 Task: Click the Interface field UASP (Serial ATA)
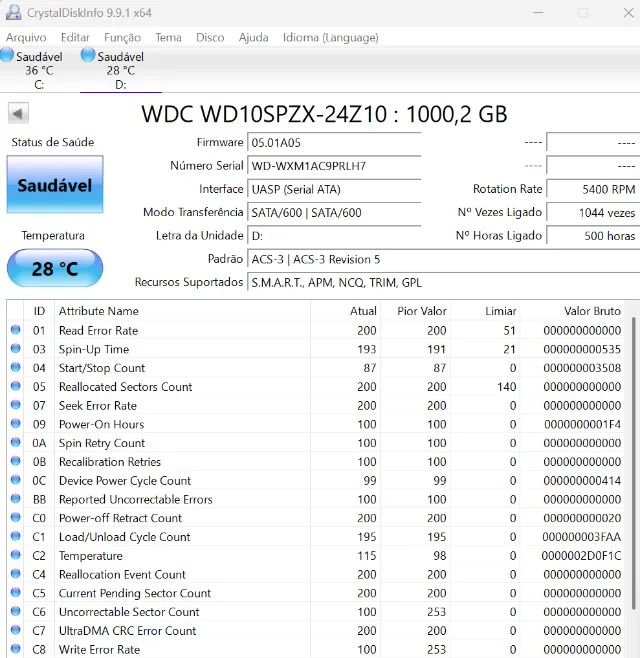334,189
